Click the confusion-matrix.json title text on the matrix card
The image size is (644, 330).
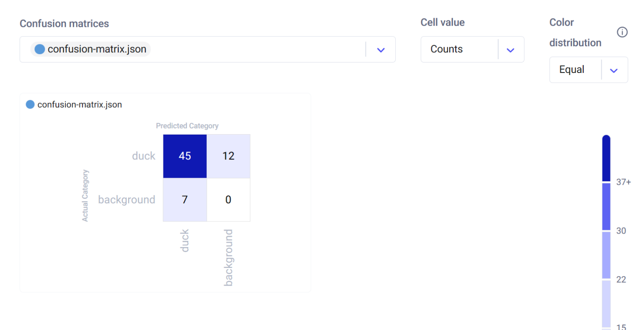80,105
